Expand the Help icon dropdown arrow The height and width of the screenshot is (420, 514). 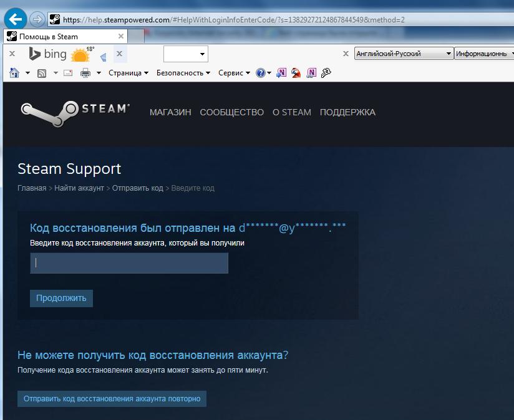point(269,73)
